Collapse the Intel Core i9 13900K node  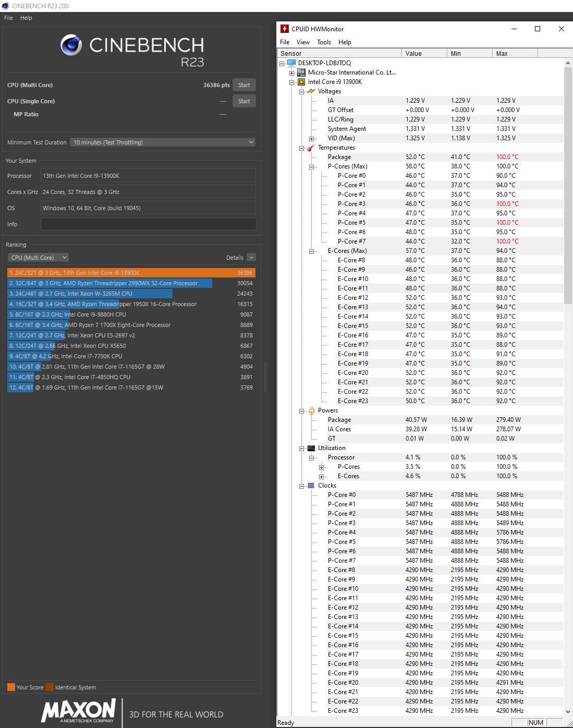(292, 82)
